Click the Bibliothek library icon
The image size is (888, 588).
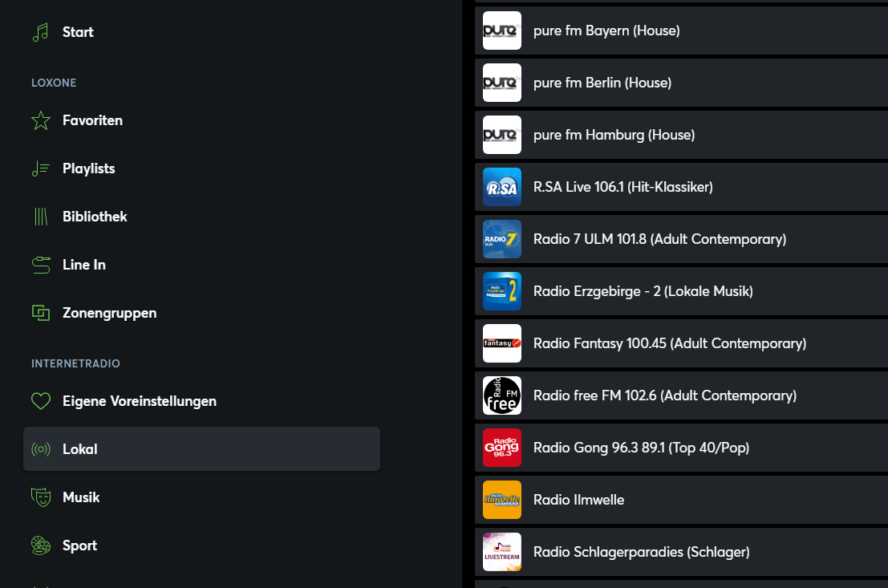tap(41, 217)
